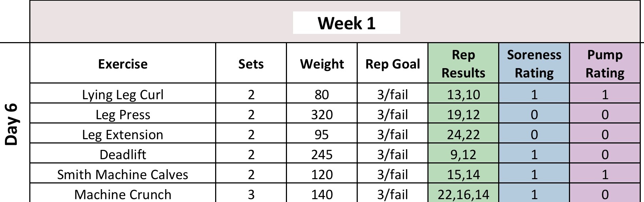Click the Pump Rating header cell
The image size is (644, 202).
click(605, 64)
